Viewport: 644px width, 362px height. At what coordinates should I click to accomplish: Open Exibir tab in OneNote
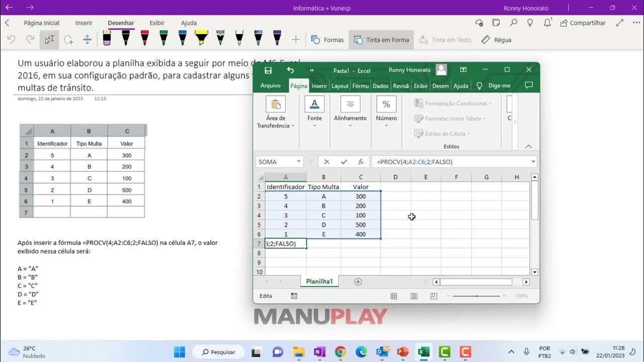[x=157, y=23]
